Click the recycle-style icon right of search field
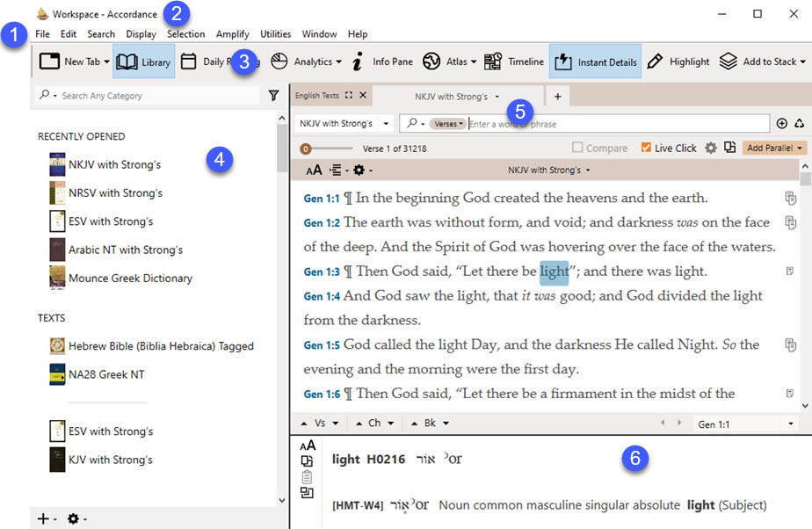This screenshot has width=812, height=529. click(800, 123)
